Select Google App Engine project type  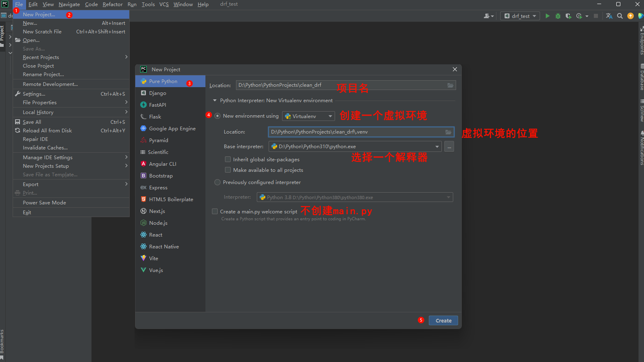pyautogui.click(x=170, y=128)
